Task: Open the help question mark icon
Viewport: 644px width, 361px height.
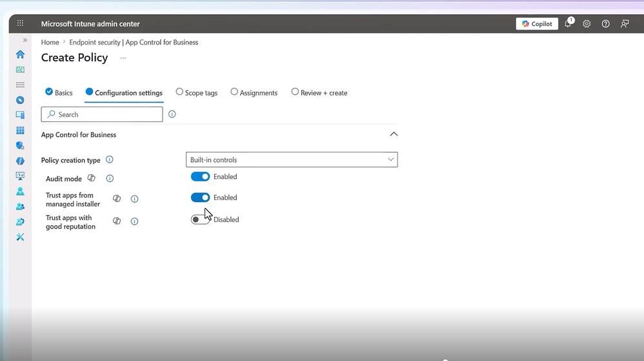Action: coord(605,24)
